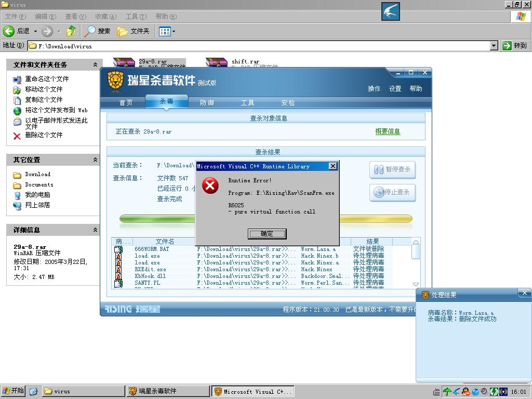Click the address field F:\Download\virus

pyautogui.click(x=259, y=46)
